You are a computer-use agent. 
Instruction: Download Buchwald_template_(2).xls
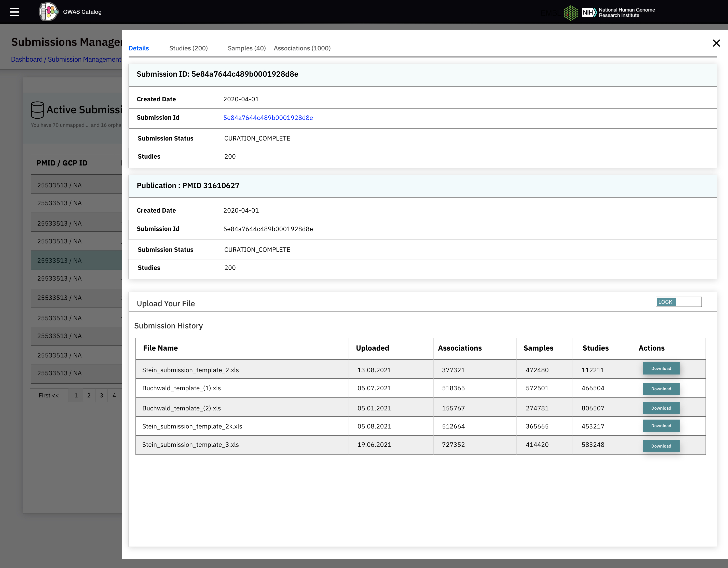[661, 408]
